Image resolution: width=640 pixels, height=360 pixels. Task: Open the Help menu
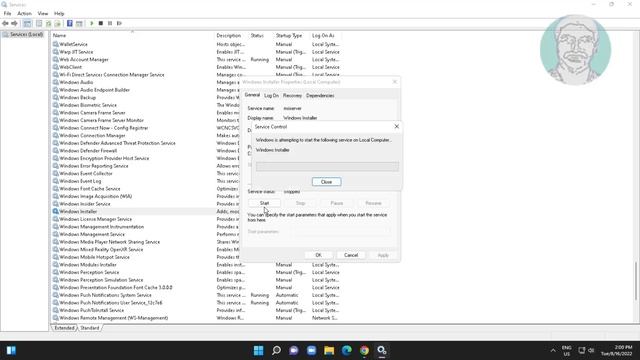click(59, 13)
